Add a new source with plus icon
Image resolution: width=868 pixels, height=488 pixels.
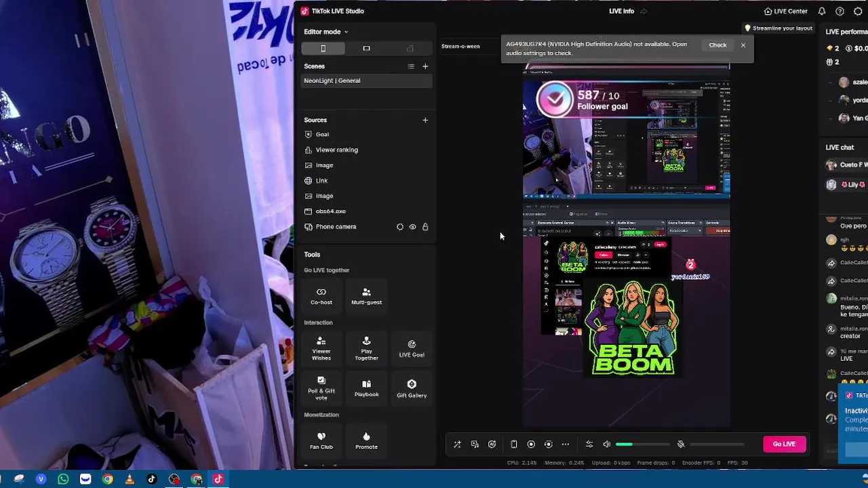tap(425, 120)
